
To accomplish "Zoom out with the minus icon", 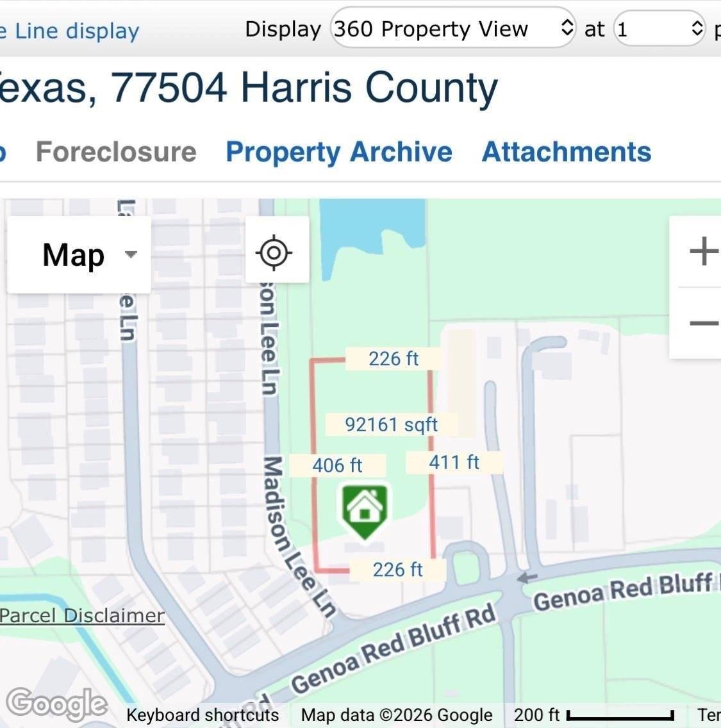I will (x=703, y=323).
